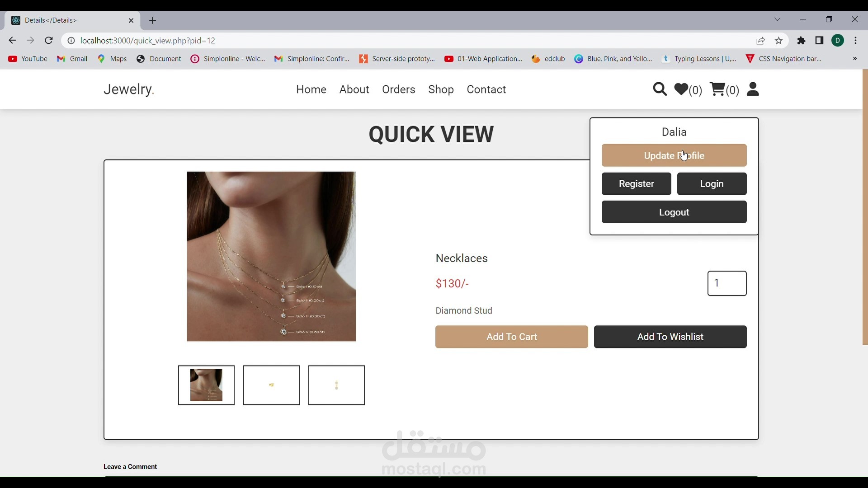The width and height of the screenshot is (868, 488).
Task: Reload the page
Action: [x=49, y=41]
